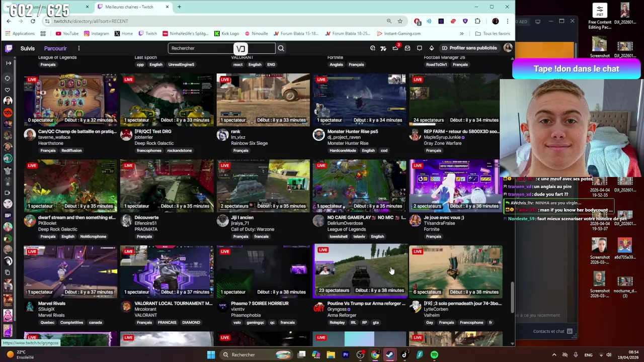Show hidden tray icons chevron

(x=554, y=355)
